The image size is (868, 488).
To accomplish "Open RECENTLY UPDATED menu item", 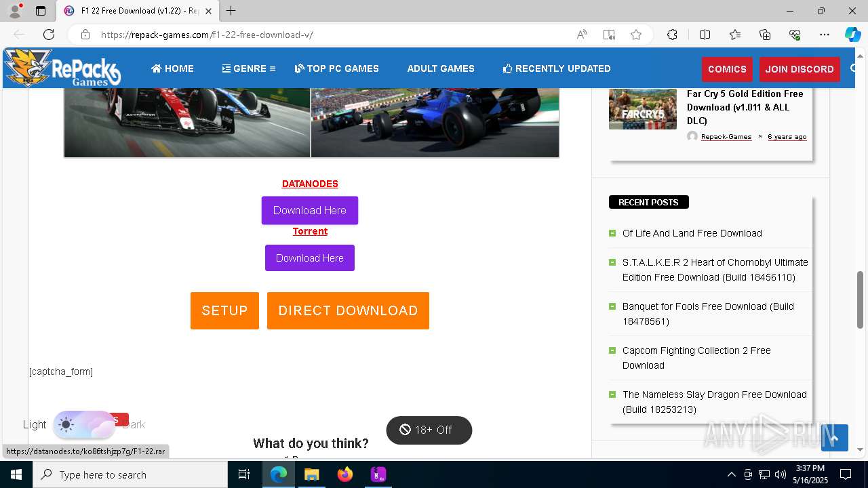I will coord(557,68).
